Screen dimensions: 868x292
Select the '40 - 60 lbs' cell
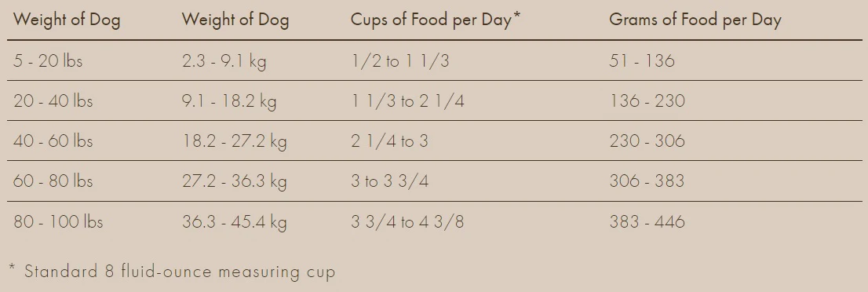[x=53, y=141]
